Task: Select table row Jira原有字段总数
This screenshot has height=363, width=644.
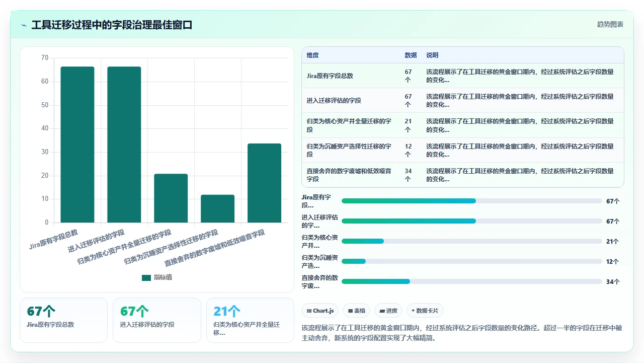Action: tap(462, 76)
